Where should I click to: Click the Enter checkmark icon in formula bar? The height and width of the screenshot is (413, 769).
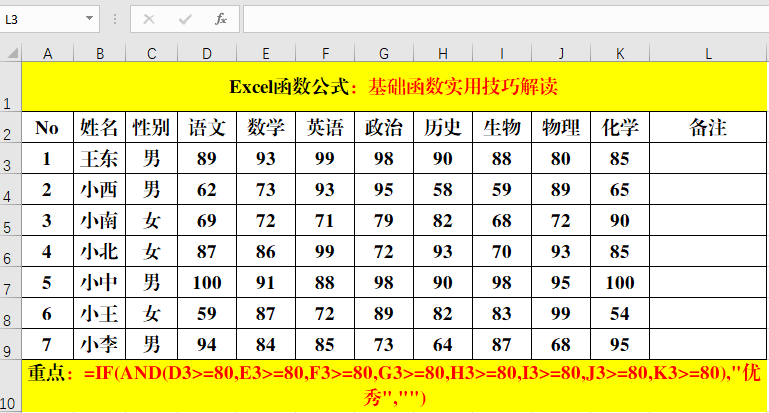[185, 19]
